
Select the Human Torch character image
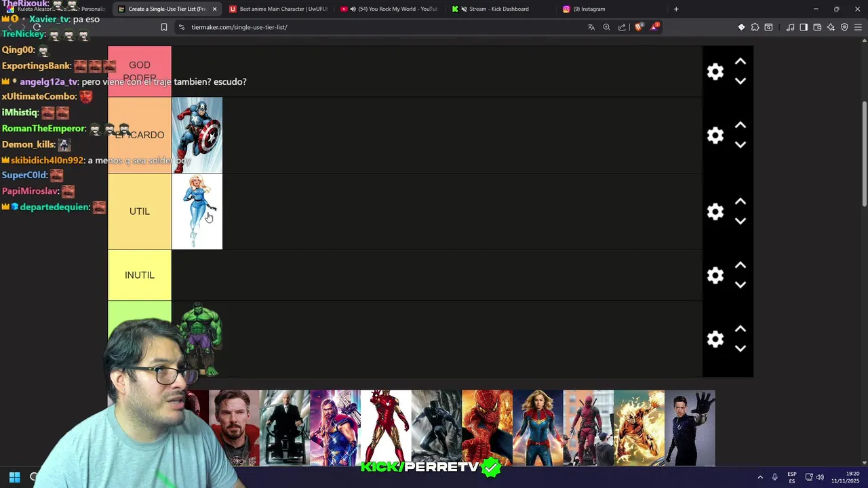(x=639, y=428)
